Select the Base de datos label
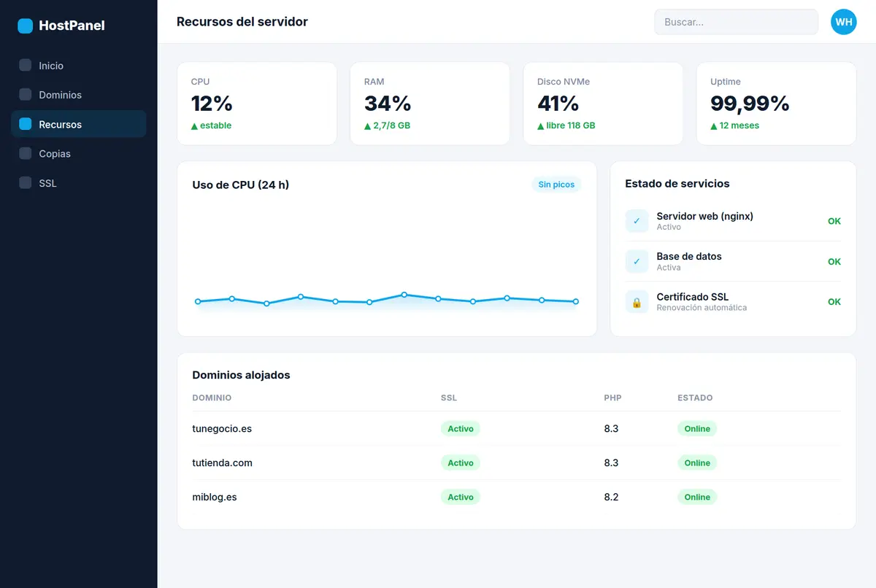Viewport: 876px width, 588px height. click(x=689, y=256)
